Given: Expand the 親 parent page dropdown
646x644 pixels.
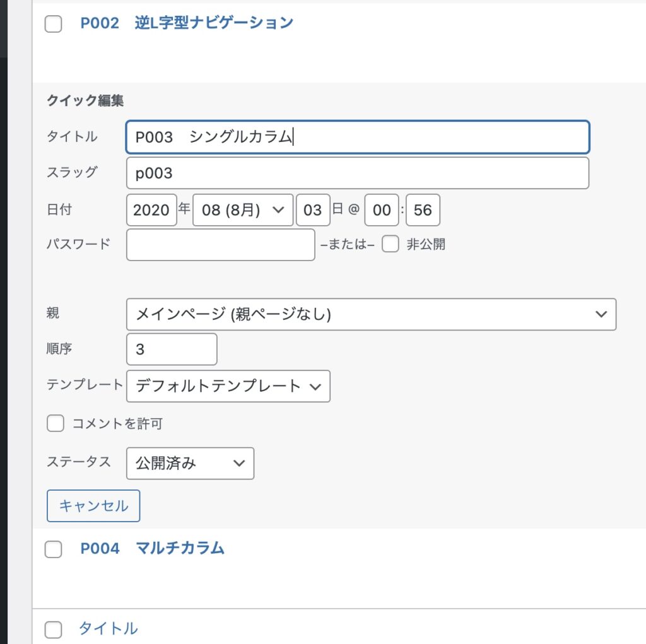Looking at the screenshot, I should [x=371, y=314].
